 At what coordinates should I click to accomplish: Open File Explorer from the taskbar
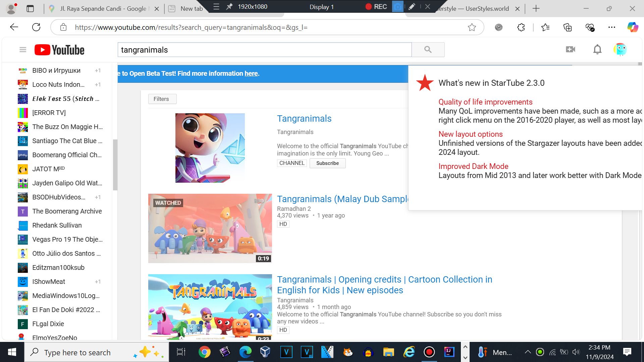click(x=388, y=352)
